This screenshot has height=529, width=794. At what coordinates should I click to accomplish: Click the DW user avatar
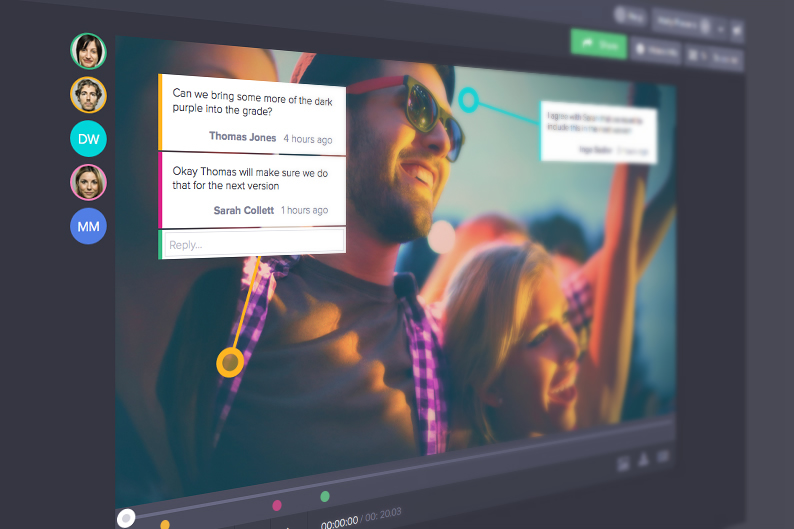point(88,139)
